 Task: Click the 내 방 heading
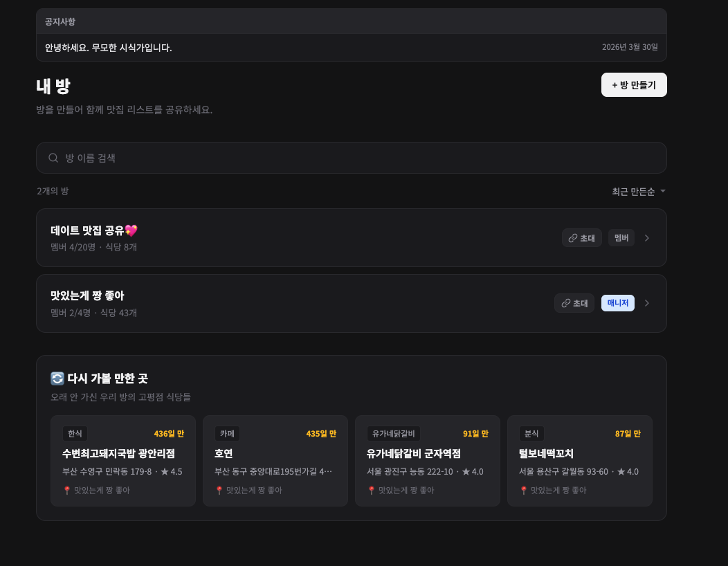pyautogui.click(x=53, y=86)
